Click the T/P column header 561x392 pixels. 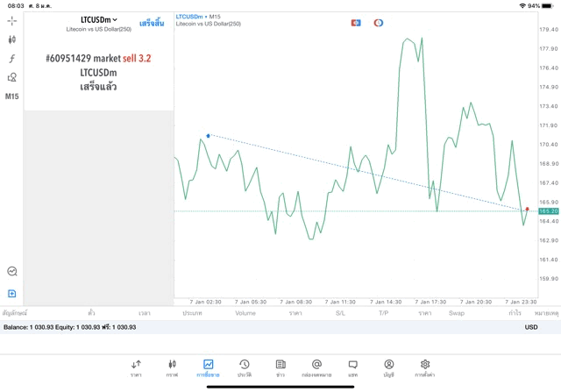point(384,313)
